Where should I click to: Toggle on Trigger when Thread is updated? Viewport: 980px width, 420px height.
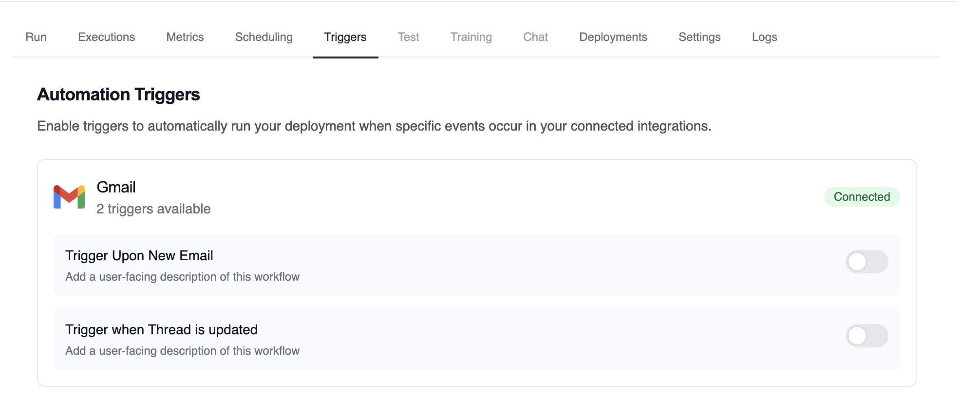point(867,336)
